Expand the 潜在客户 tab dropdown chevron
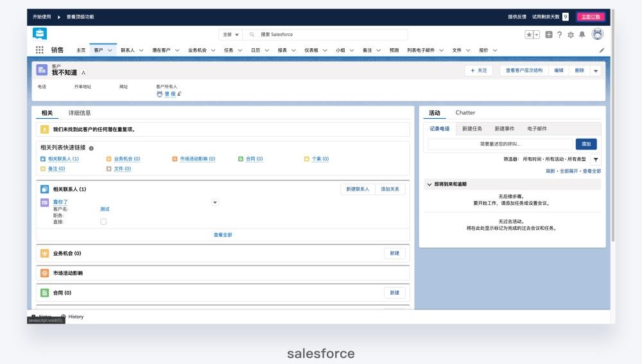Screen dimensions: 642x364 177,50
